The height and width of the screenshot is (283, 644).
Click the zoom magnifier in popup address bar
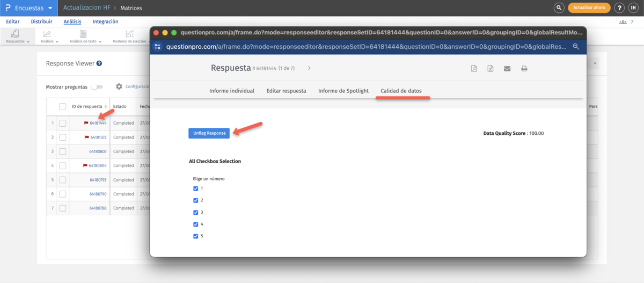pyautogui.click(x=576, y=47)
